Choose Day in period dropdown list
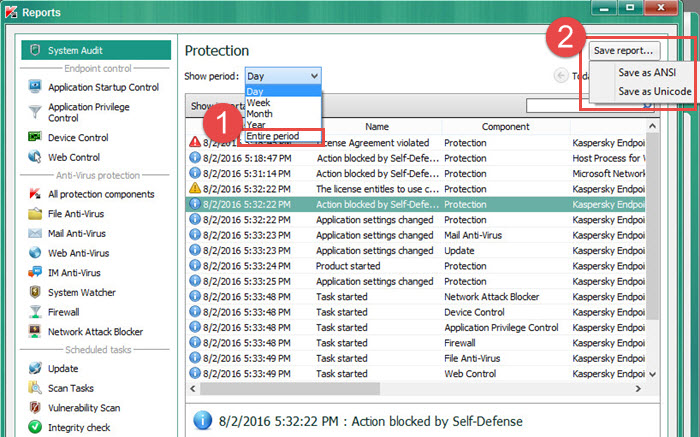This screenshot has height=437, width=700. click(x=283, y=92)
